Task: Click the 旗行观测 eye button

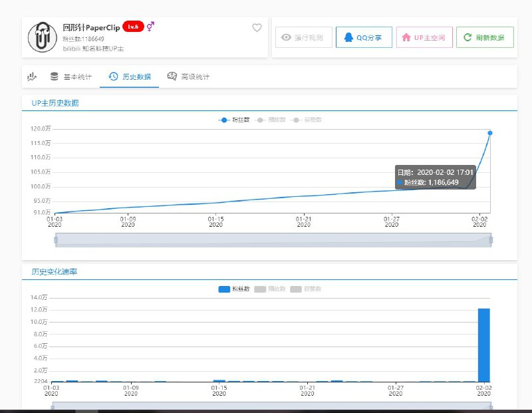Action: tap(303, 38)
